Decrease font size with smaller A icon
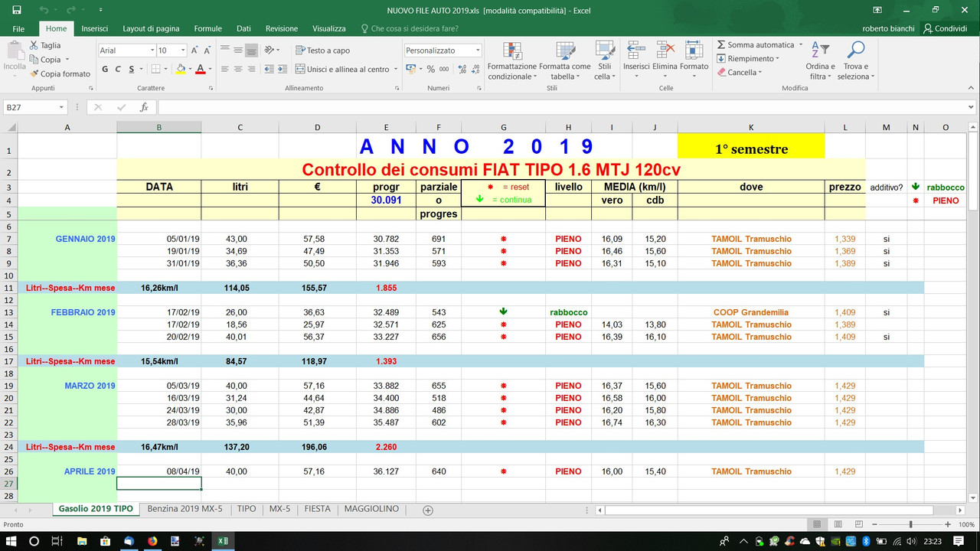980x551 pixels. coord(207,51)
